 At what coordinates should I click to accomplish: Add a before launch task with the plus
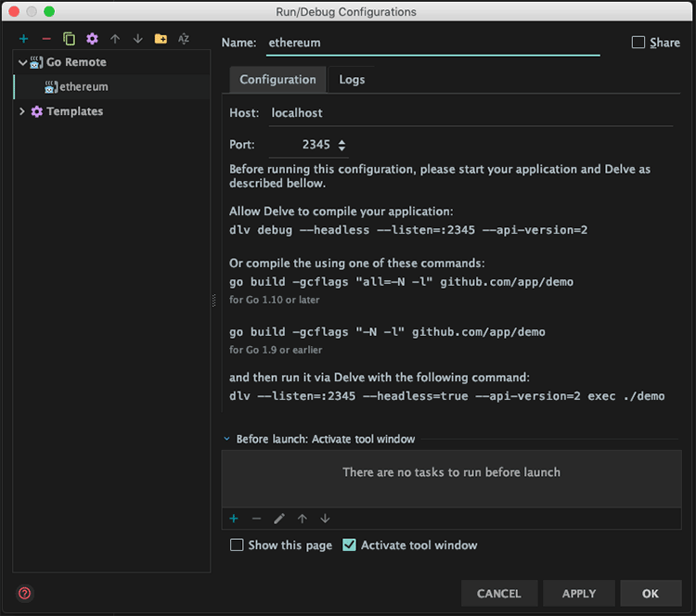234,519
